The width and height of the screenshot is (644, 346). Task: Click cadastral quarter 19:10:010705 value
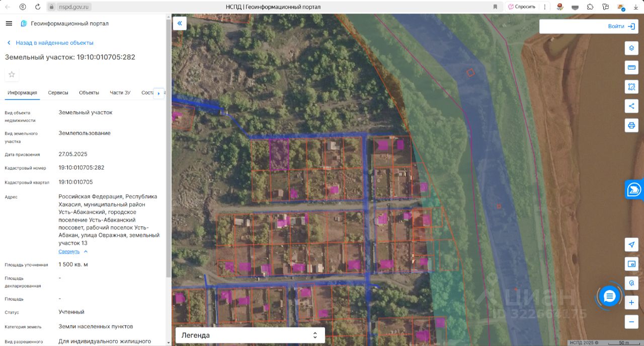pos(75,182)
